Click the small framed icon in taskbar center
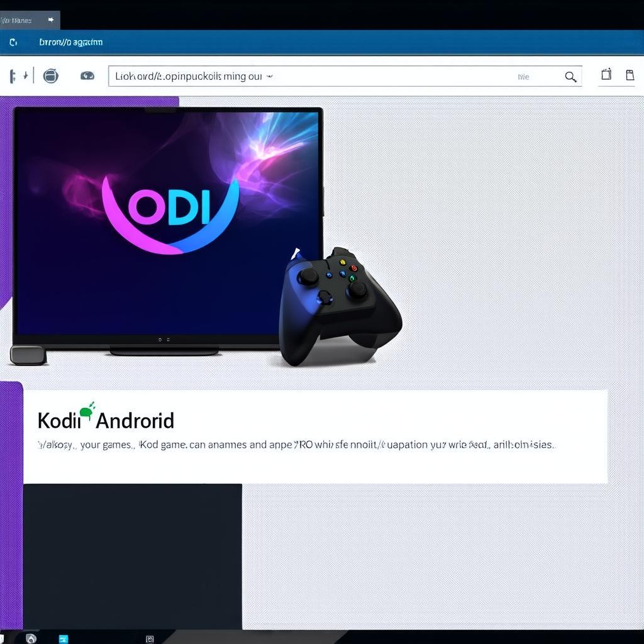 pyautogui.click(x=150, y=639)
